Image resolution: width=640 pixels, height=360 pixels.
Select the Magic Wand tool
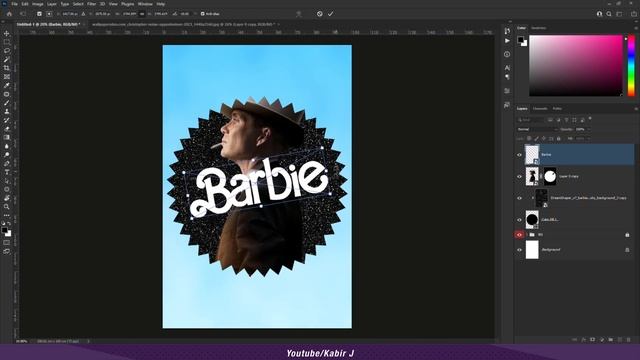pos(7,60)
